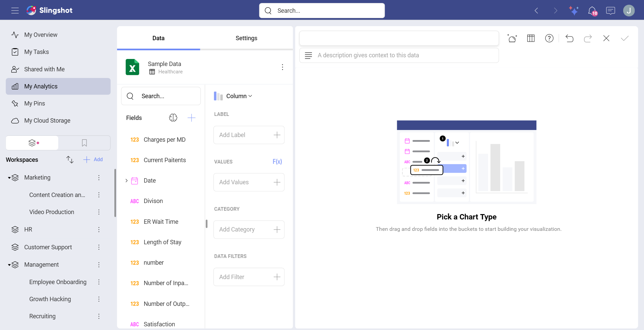Switch to the Settings tab
This screenshot has height=330, width=644.
tap(246, 38)
